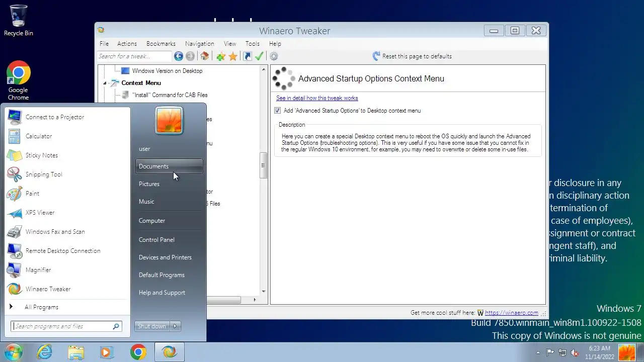Click the tree panel scroll-down arrow

pyautogui.click(x=263, y=291)
